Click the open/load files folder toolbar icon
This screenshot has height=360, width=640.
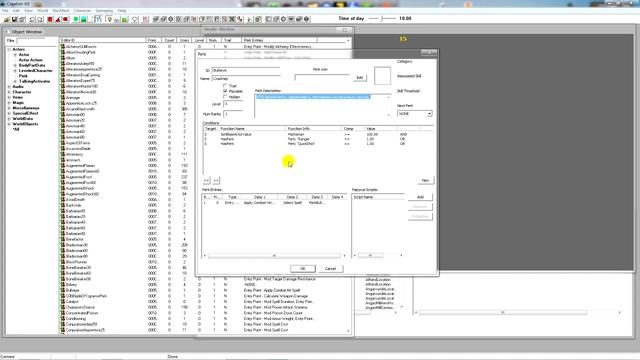(x=7, y=19)
